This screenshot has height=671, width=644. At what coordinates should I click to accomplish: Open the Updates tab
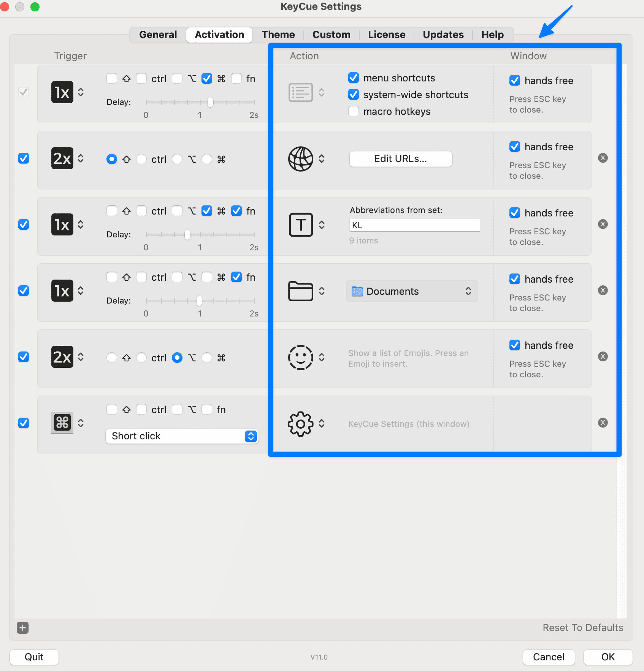443,35
